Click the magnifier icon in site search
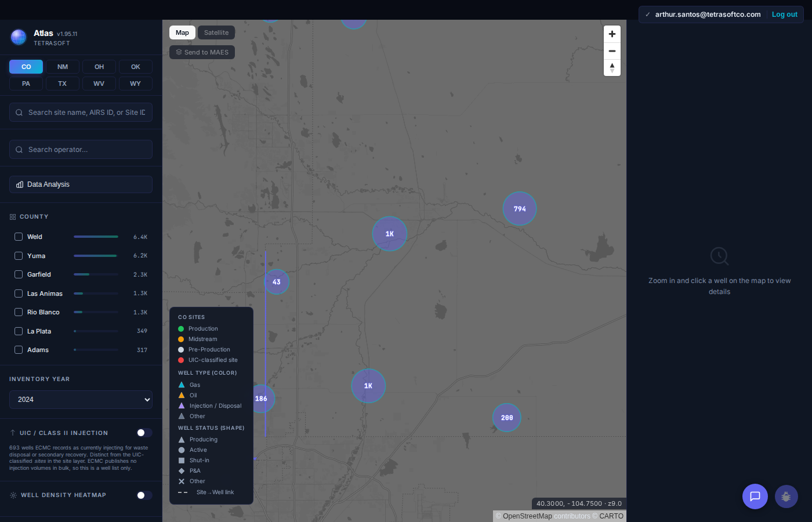The height and width of the screenshot is (522, 812). (x=19, y=113)
